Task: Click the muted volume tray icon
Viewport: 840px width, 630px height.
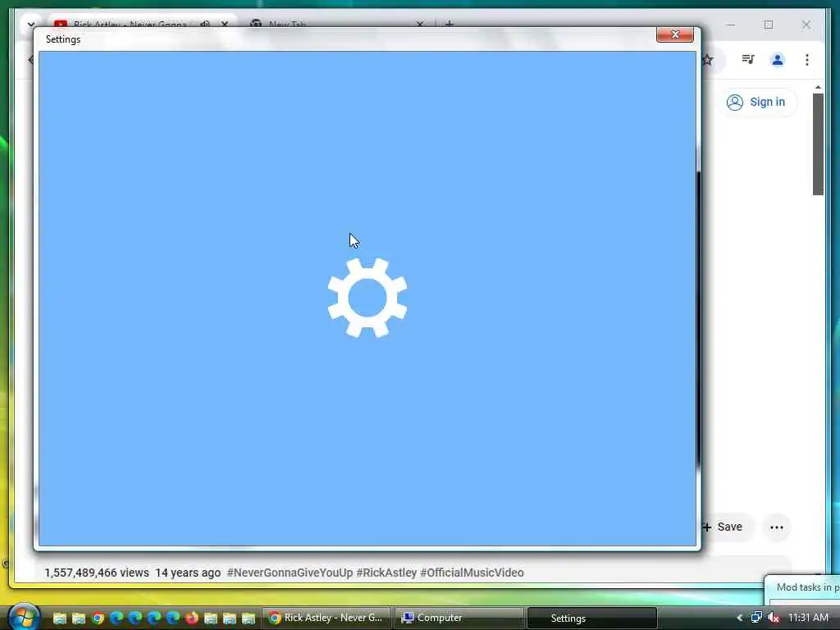Action: [773, 618]
